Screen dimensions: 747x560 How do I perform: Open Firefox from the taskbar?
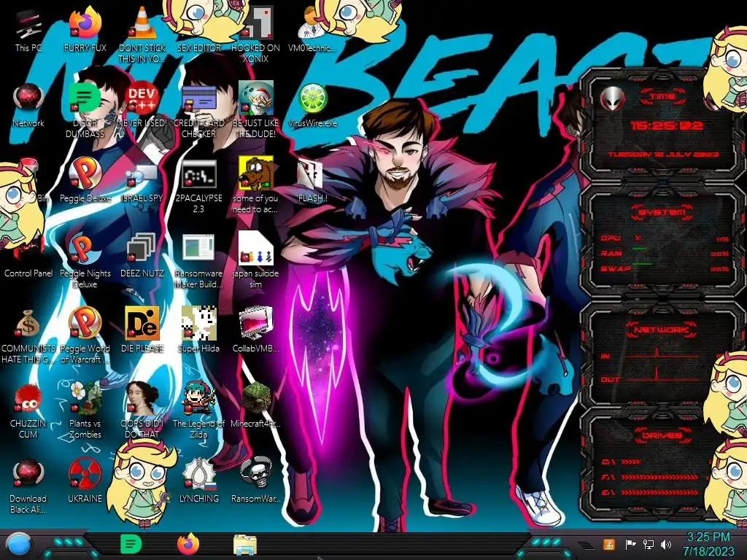tap(188, 544)
